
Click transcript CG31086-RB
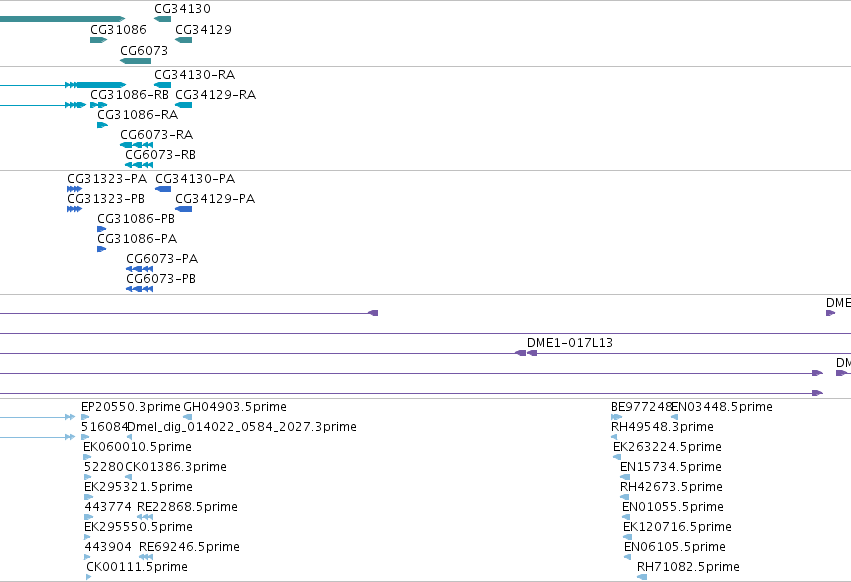[98, 105]
